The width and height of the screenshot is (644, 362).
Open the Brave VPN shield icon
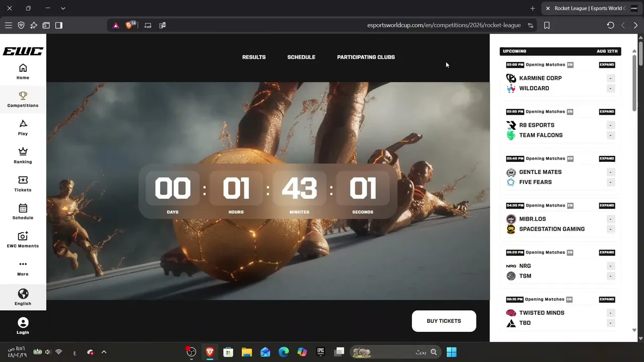click(21, 25)
